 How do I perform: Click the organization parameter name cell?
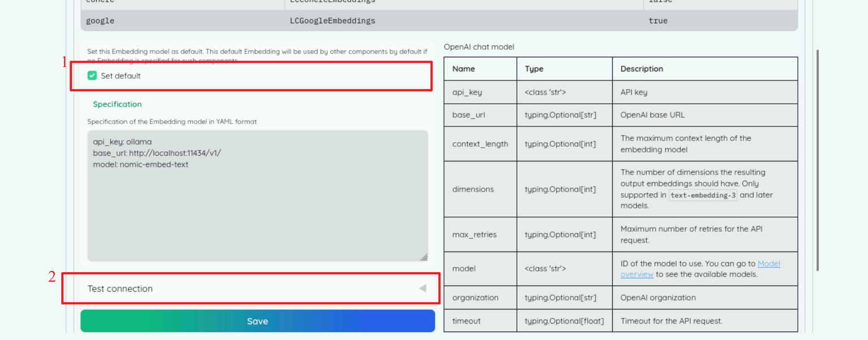click(x=481, y=297)
